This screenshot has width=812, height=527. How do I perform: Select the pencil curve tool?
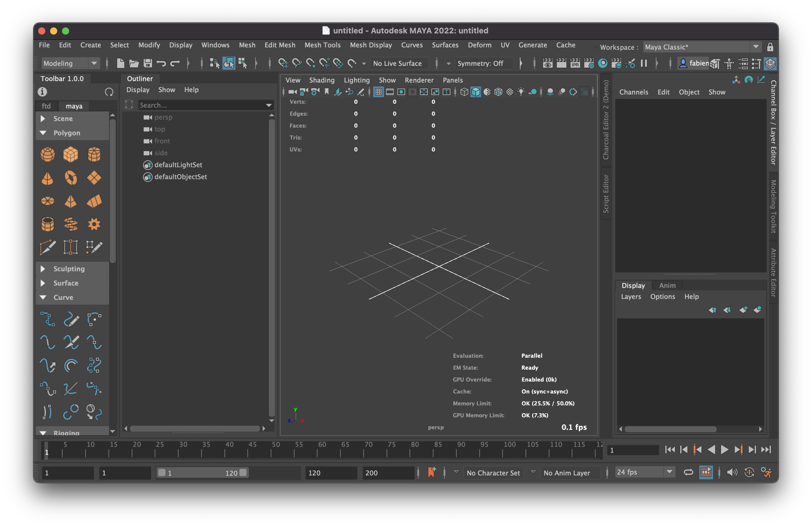[x=71, y=319]
